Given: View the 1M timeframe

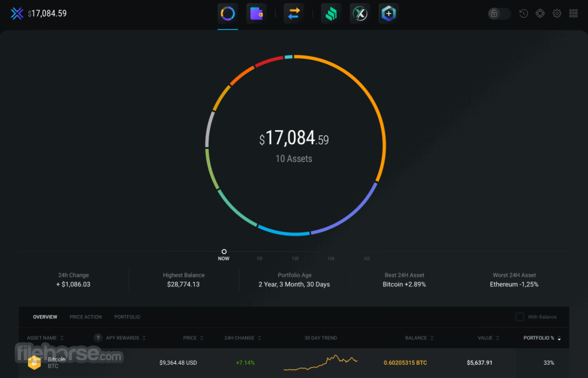Looking at the screenshot, I should (331, 258).
